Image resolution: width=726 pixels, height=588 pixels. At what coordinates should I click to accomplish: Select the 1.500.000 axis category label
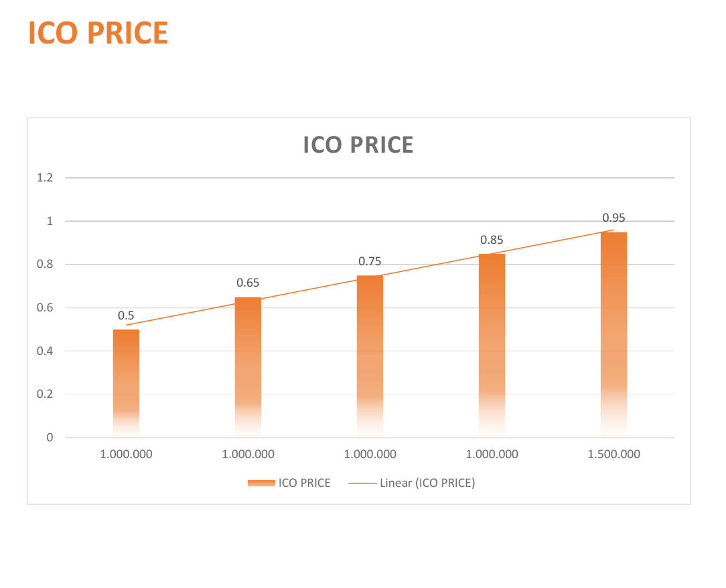tap(613, 454)
